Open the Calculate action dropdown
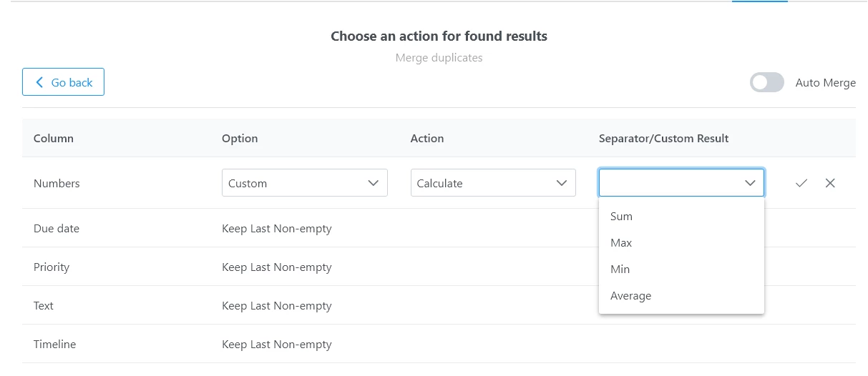The width and height of the screenshot is (868, 376). [493, 183]
